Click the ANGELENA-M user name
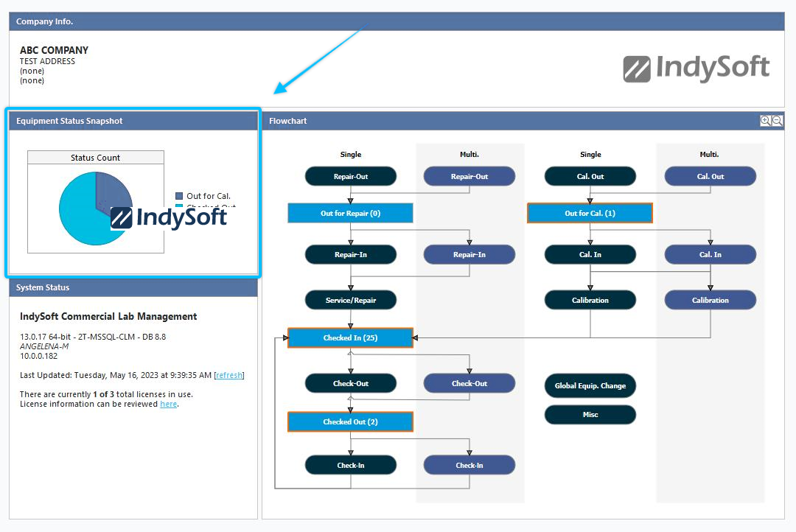This screenshot has height=532, width=796. (44, 346)
